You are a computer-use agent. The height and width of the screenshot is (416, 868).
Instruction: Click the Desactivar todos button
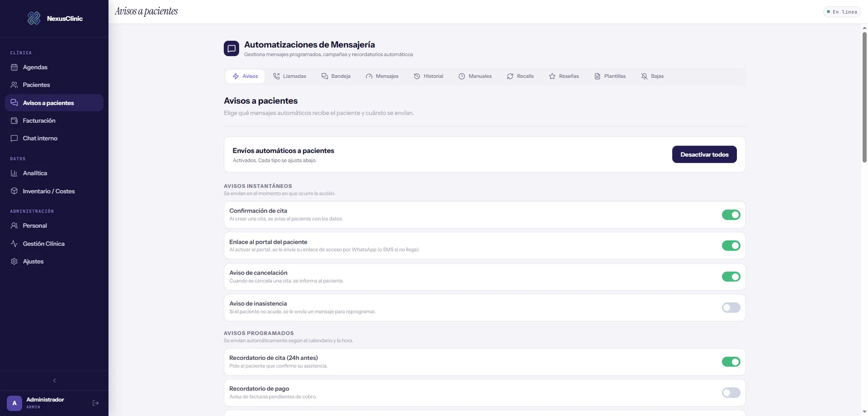(704, 154)
